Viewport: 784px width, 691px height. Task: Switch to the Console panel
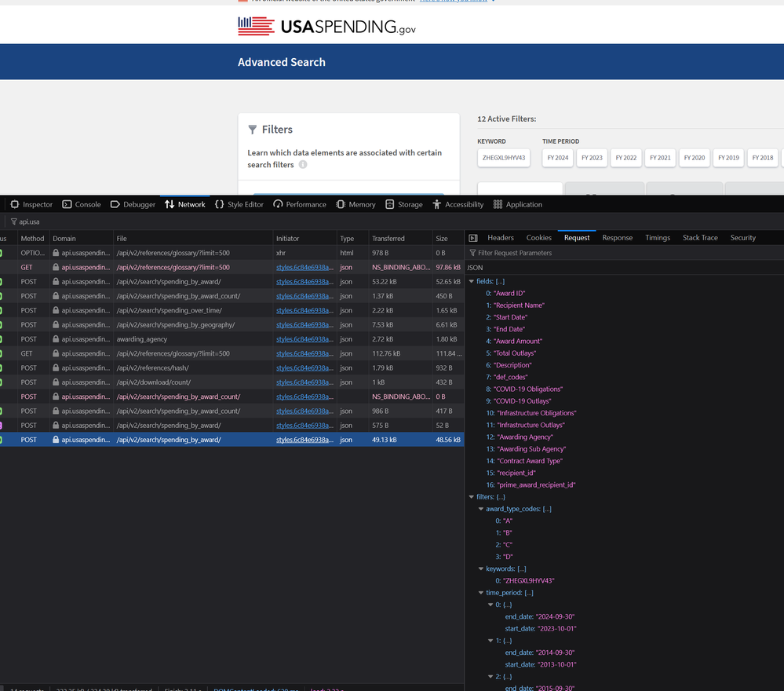tap(82, 205)
